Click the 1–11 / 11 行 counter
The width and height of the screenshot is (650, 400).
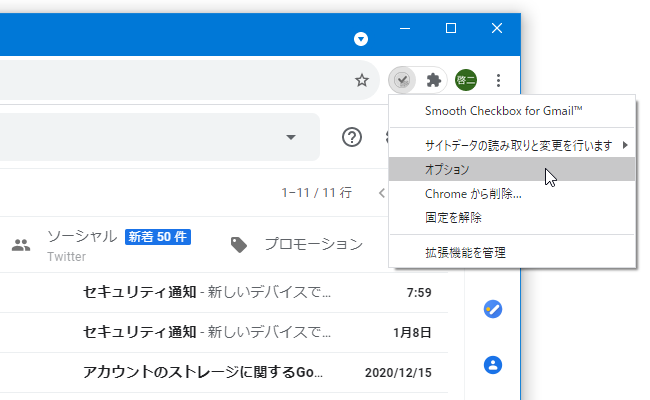click(317, 193)
